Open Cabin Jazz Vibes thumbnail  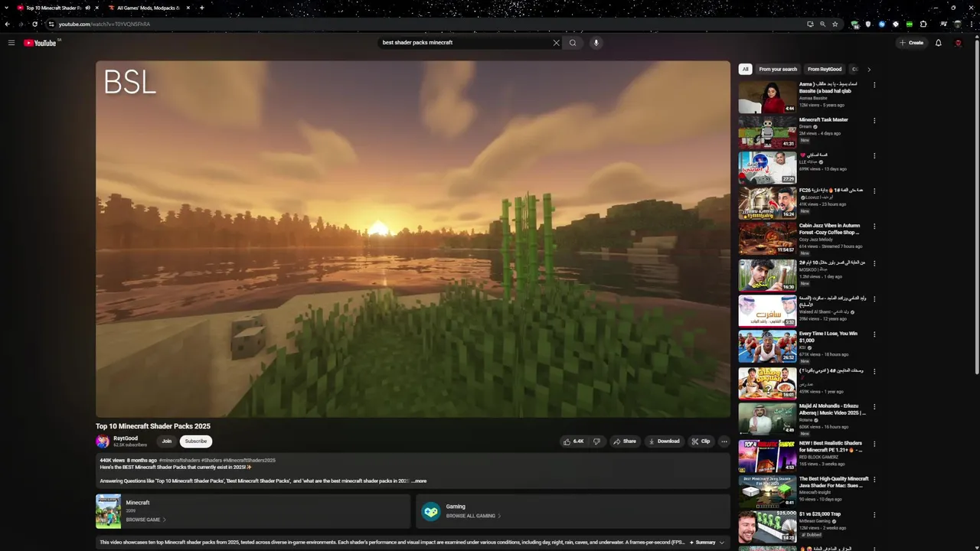tap(767, 239)
